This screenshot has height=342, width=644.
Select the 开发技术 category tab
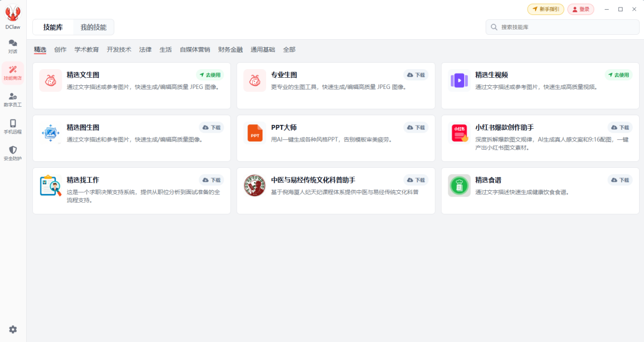[x=119, y=49]
